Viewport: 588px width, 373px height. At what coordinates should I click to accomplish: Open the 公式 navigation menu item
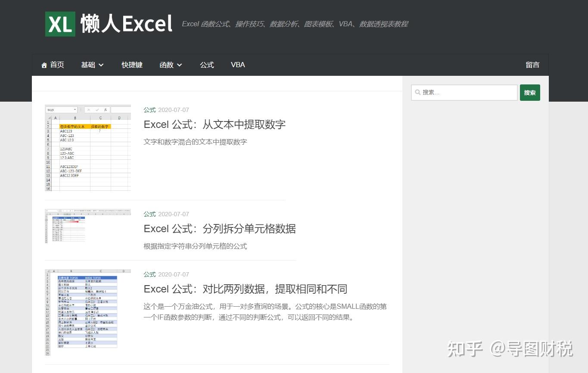[207, 65]
